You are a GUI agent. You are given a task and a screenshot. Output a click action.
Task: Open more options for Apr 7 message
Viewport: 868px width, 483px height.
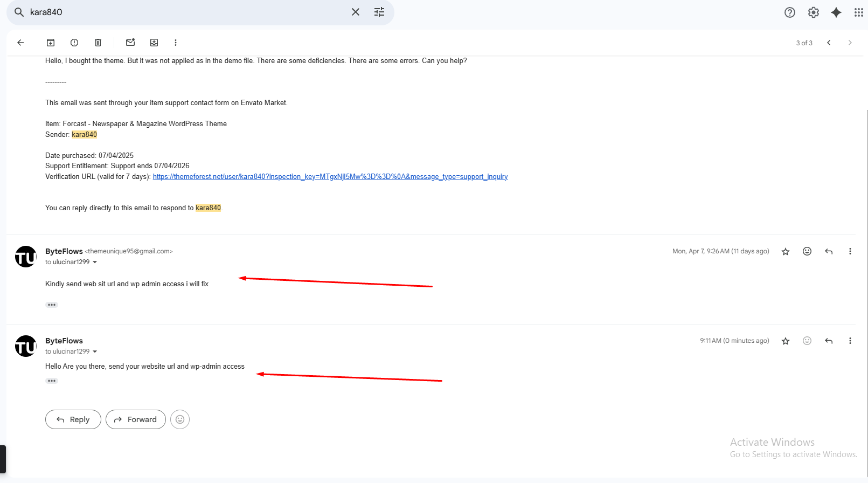coord(850,251)
